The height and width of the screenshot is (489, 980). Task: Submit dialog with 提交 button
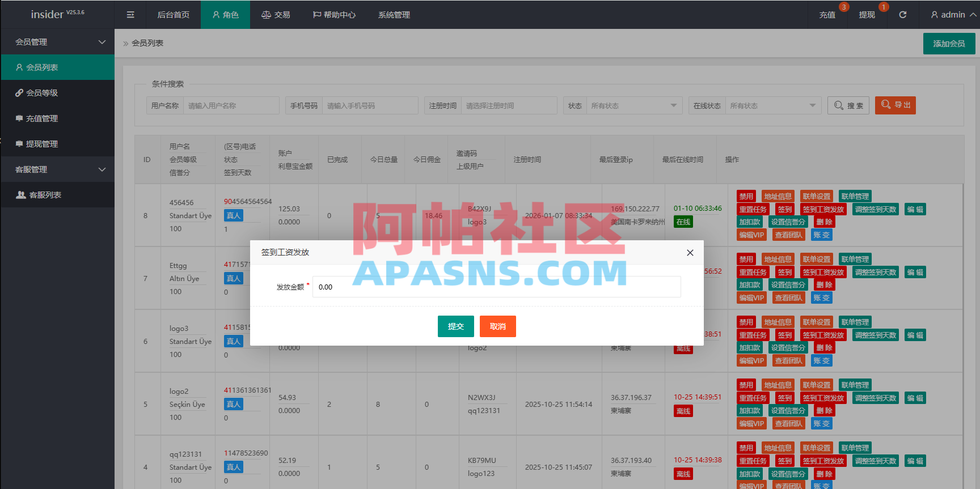456,326
